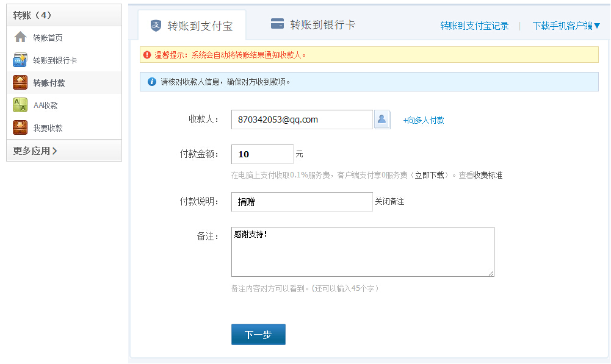Image resolution: width=611 pixels, height=364 pixels.
Task: Click the card icon on 转账到银行卡 tab
Action: 278,24
